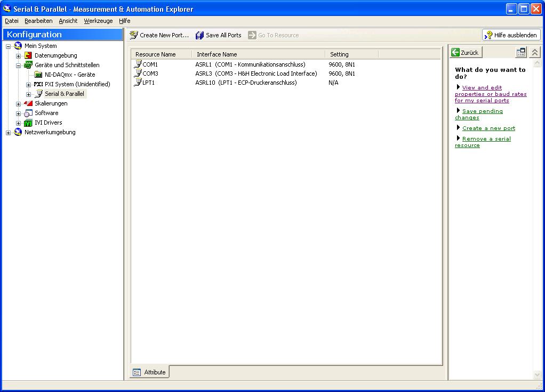Image resolution: width=545 pixels, height=392 pixels.
Task: Select the 'IVI Drivers' tree label
Action: pos(49,123)
